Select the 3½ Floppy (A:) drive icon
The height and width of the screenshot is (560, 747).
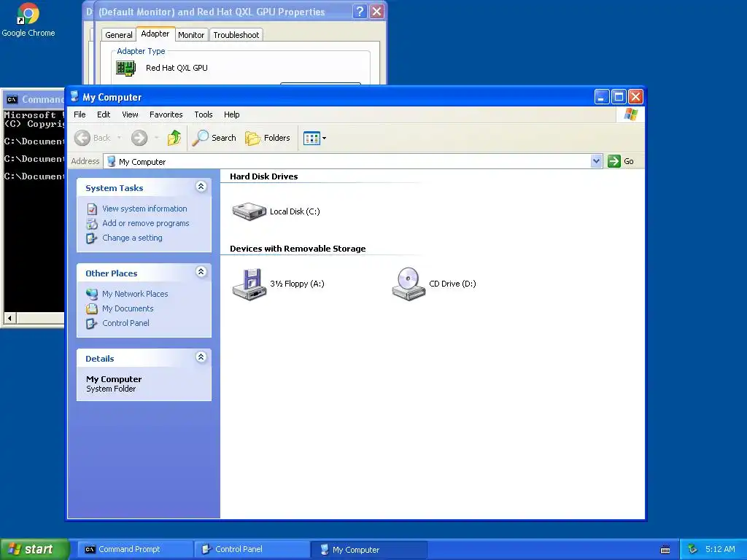(x=249, y=284)
